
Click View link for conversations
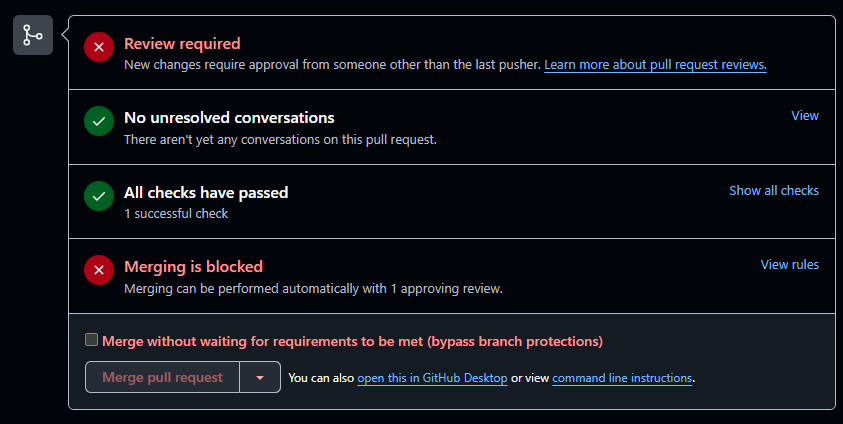click(805, 116)
